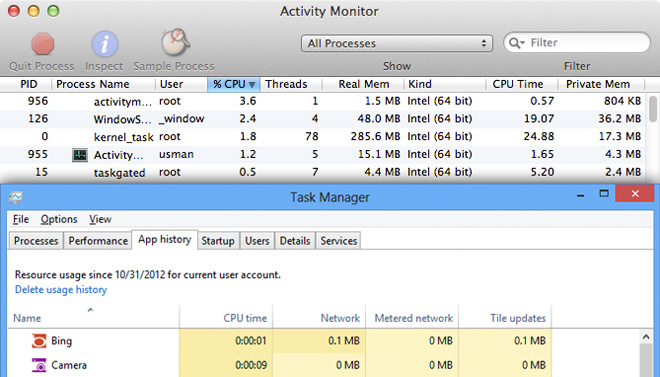Click the Inspect info icon
Screen dimensions: 660x377
(x=104, y=44)
